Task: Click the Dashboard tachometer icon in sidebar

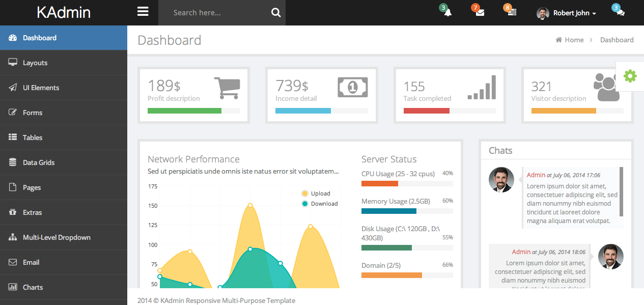Action: 13,38
